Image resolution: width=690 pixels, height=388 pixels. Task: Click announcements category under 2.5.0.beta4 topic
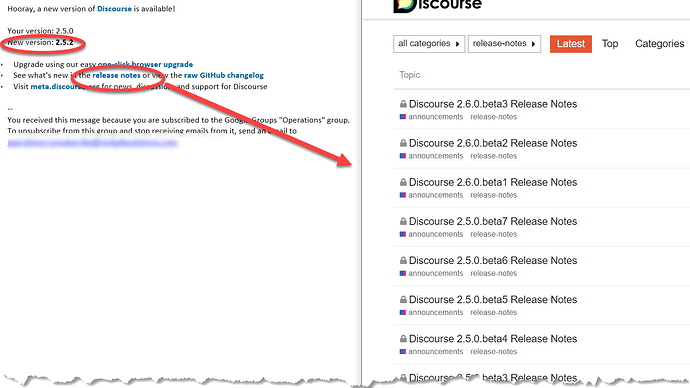point(436,352)
